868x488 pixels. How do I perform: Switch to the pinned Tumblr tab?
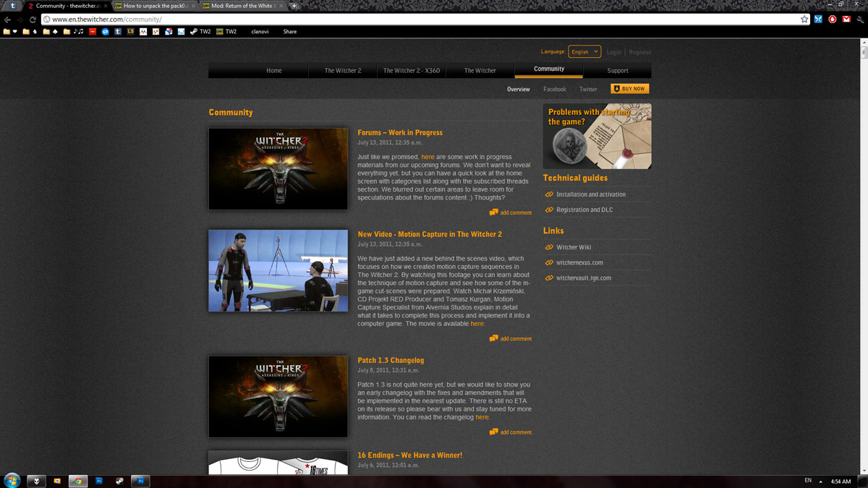click(x=12, y=6)
